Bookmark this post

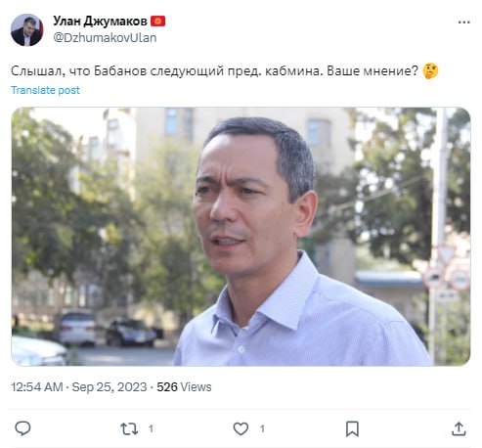pyautogui.click(x=352, y=428)
